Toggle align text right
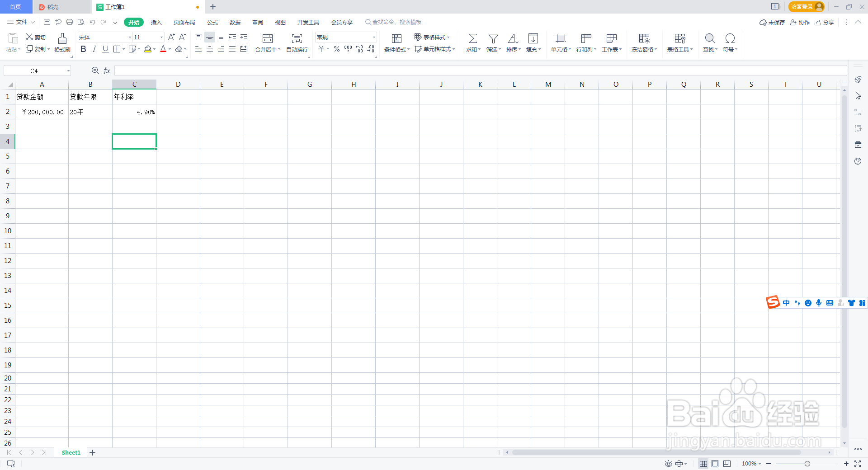868x470 pixels. click(221, 49)
